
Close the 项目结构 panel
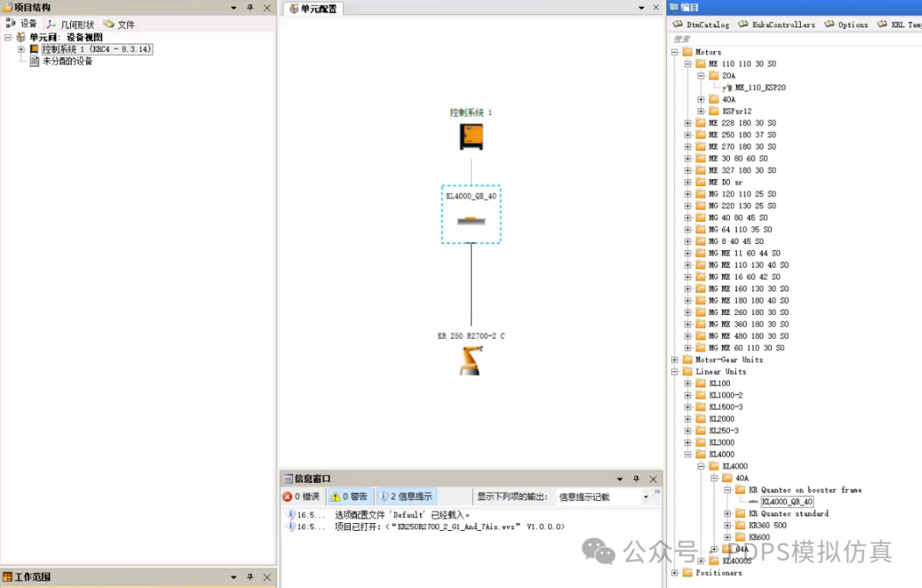tap(267, 8)
